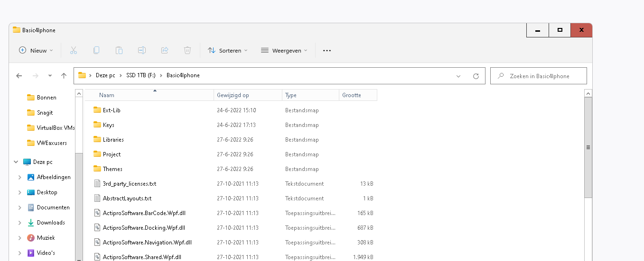This screenshot has height=261, width=644.
Task: Open VirtualBox VMs in sidebar
Action: (x=56, y=128)
